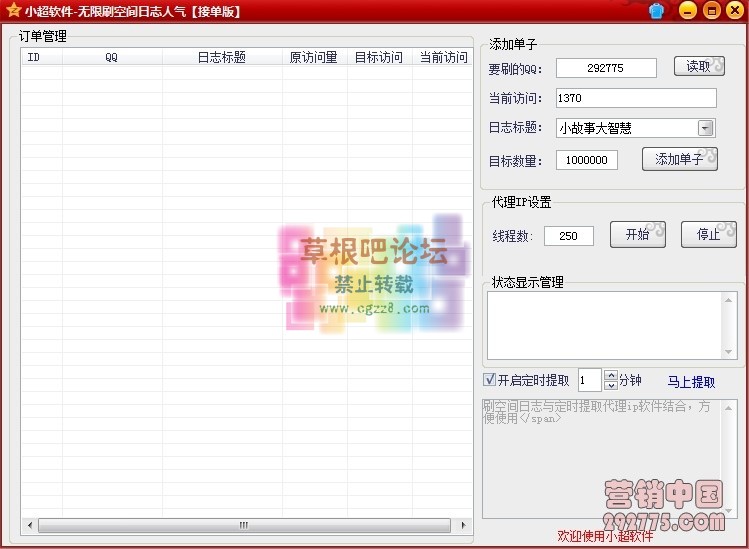Viewport: 749px width, 549px height.
Task: Toggle the 开启定时提取 checkbox
Action: coord(490,379)
